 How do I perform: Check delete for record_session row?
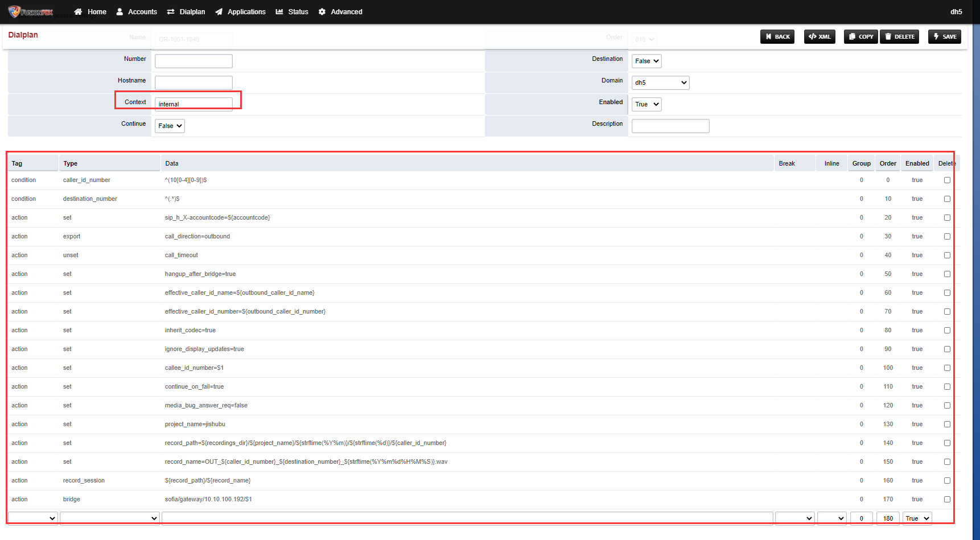[947, 481]
